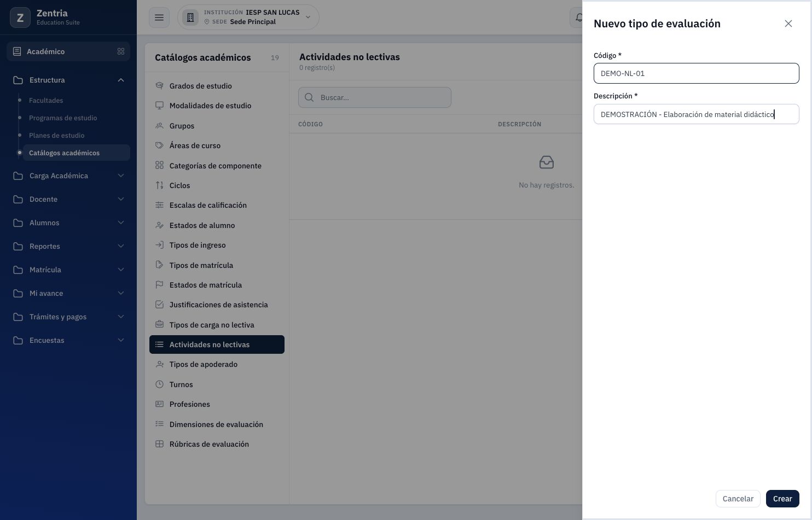The image size is (812, 520).
Task: Click the Tipos de ingreso arrow icon
Action: pos(159,245)
